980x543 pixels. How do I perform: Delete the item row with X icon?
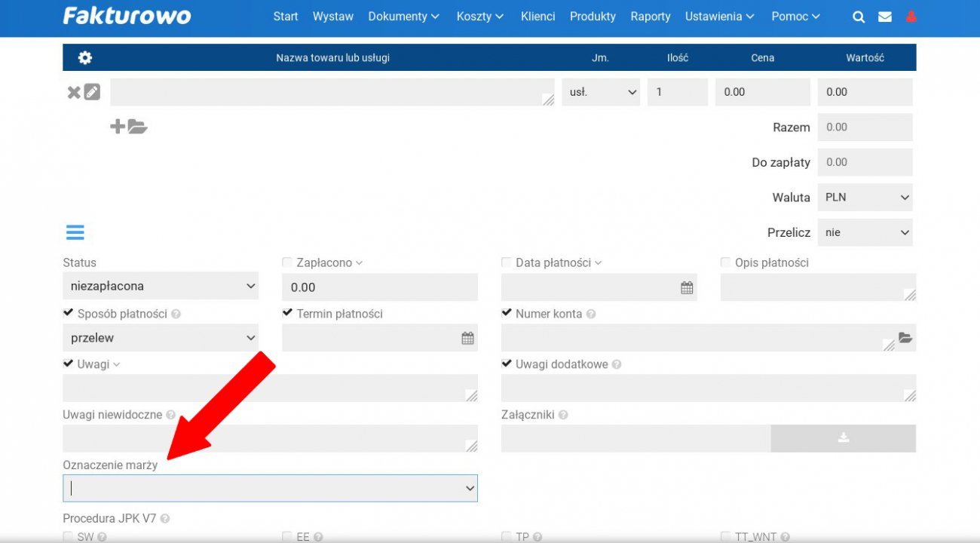tap(73, 93)
